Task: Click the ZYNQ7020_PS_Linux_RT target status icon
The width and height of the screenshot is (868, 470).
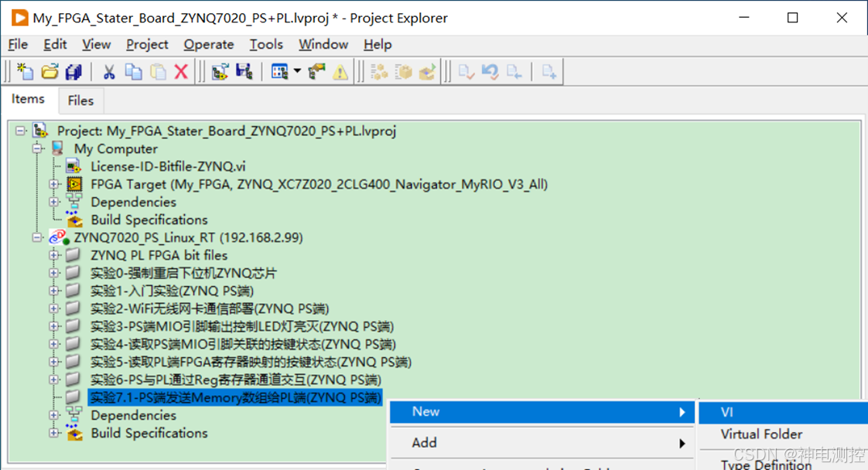Action: [59, 238]
